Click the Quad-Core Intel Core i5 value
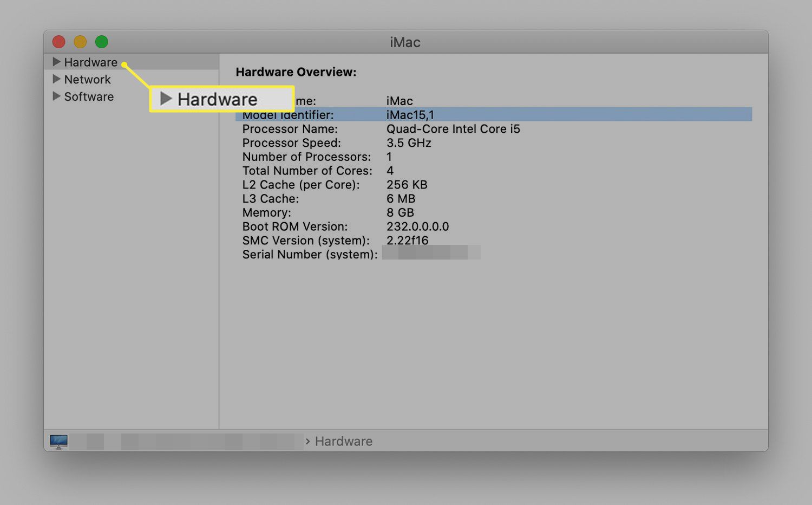This screenshot has height=505, width=812. tap(453, 129)
